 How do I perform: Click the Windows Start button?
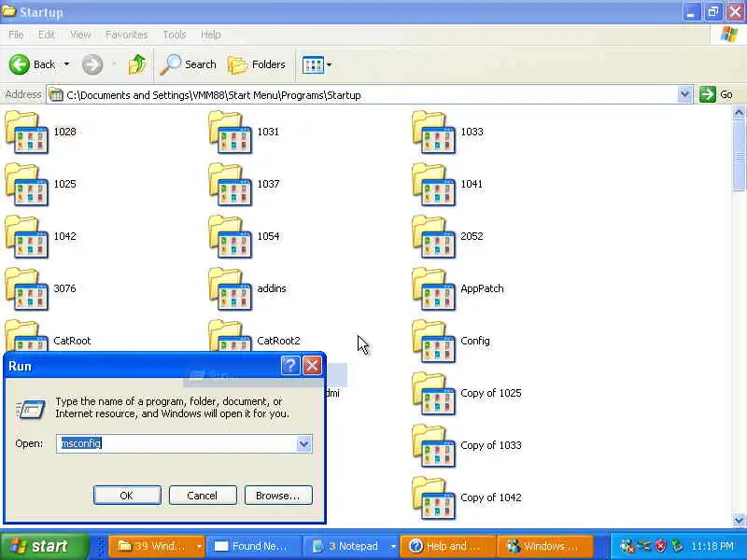(x=44, y=546)
